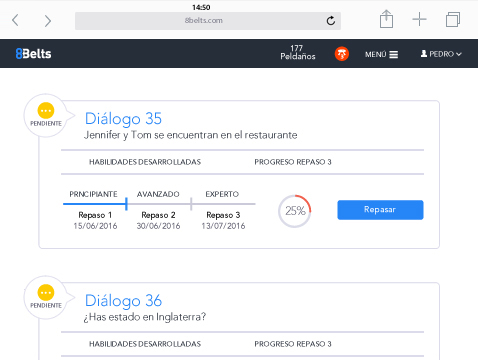Select the EXPERTO level in Diálogo 35

coord(222,194)
